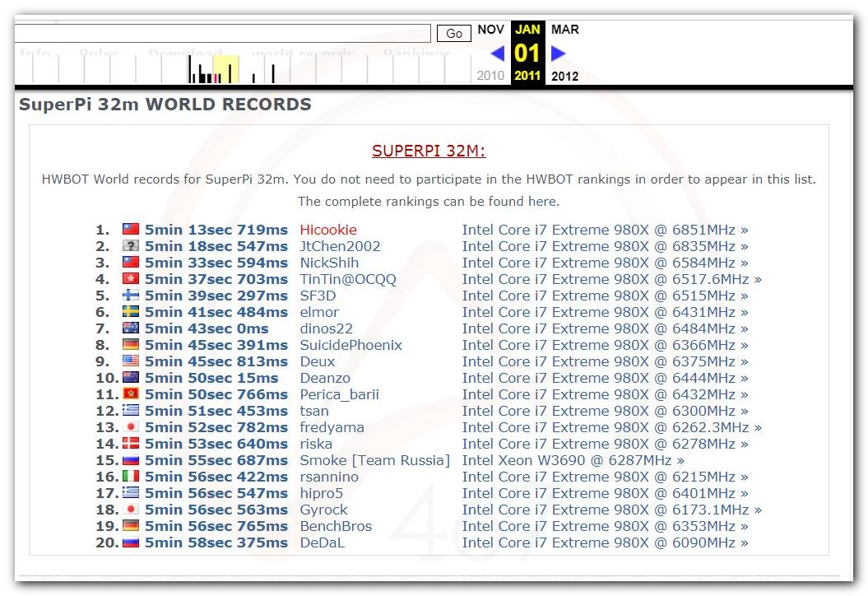Open Gyrock user profile
This screenshot has height=596, width=868.
coord(324,510)
